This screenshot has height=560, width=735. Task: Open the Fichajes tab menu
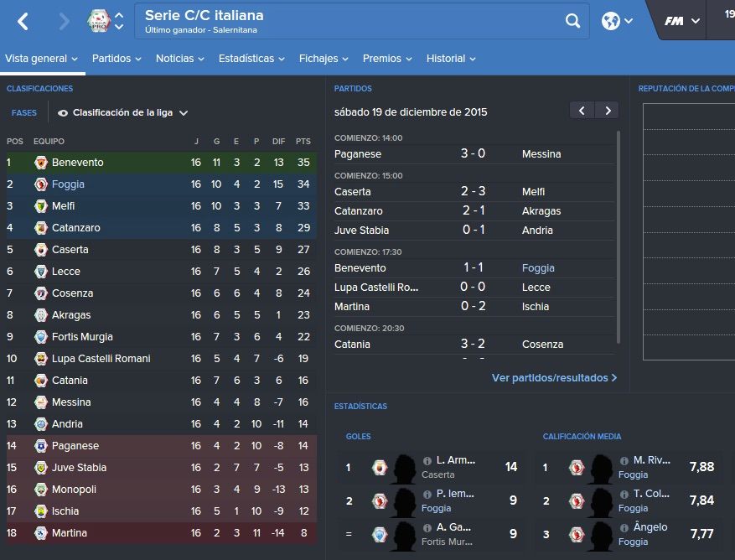pos(324,59)
